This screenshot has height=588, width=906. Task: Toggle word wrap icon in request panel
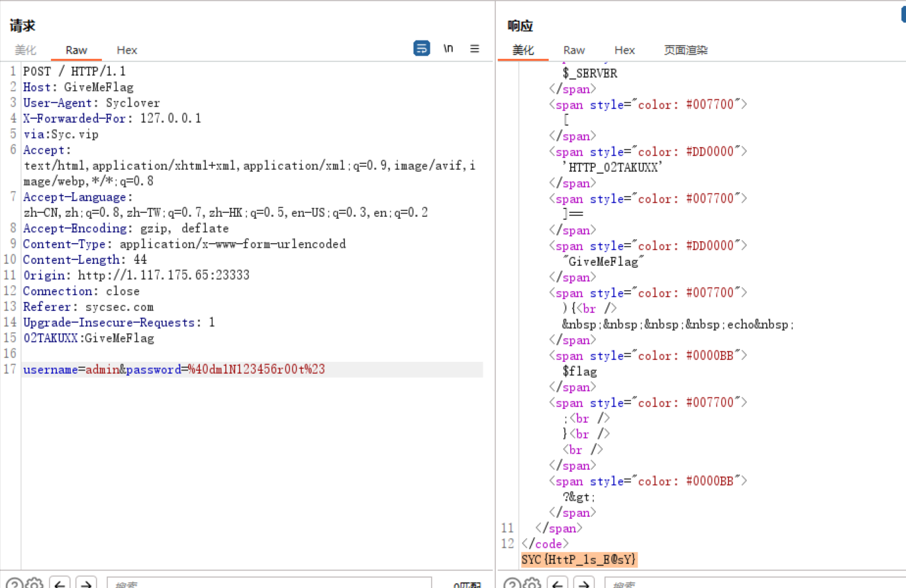(421, 48)
